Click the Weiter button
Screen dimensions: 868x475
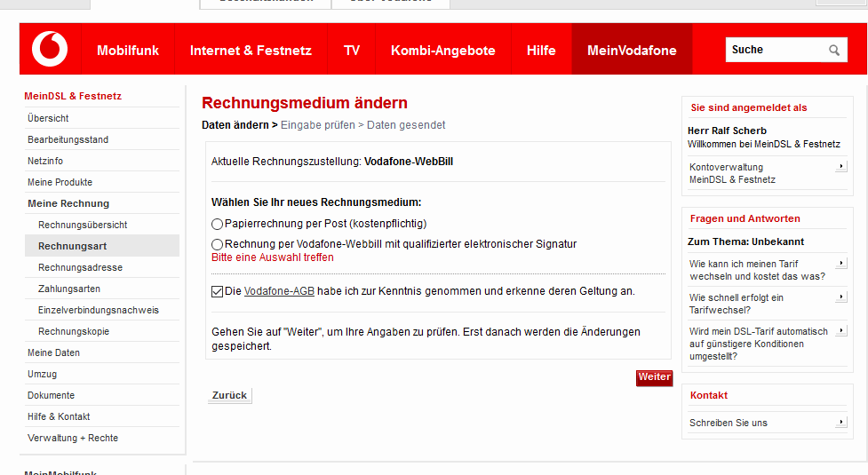coord(654,377)
